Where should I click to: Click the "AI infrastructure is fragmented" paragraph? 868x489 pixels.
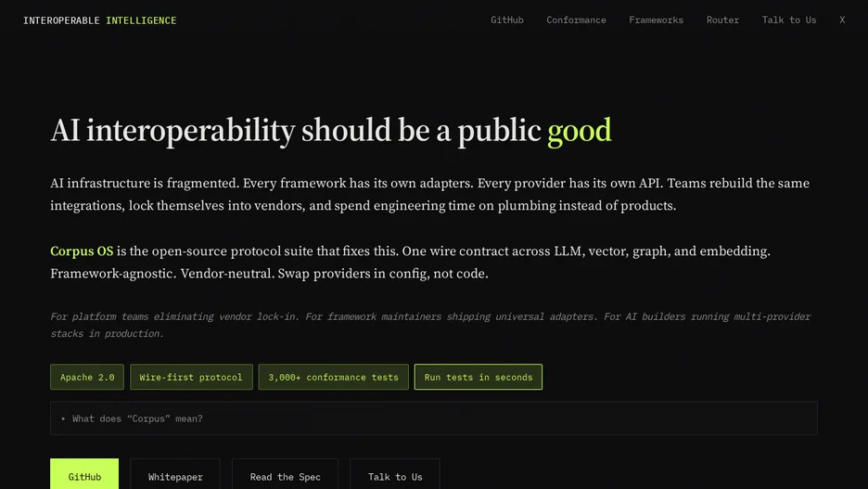coord(429,194)
